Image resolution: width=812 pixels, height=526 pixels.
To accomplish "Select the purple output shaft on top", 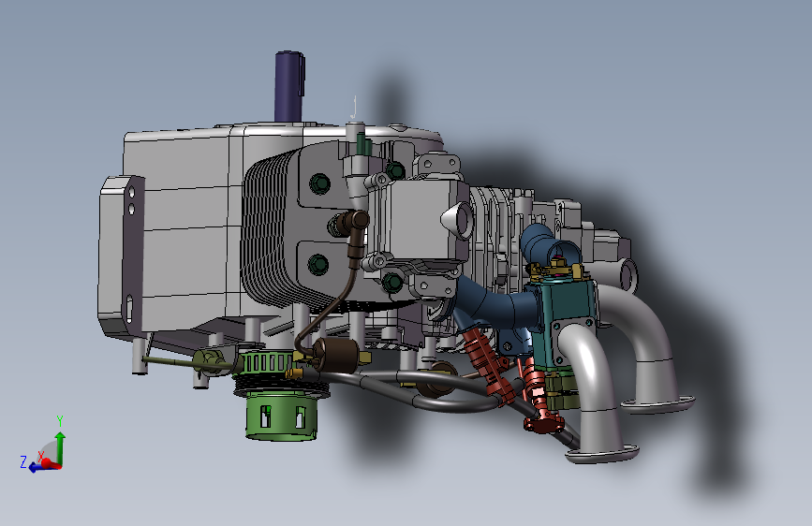I will (x=289, y=86).
